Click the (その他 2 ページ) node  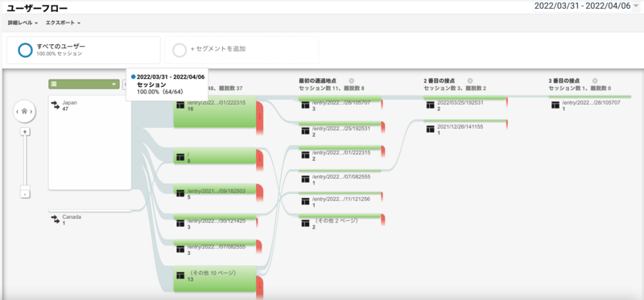click(340, 216)
